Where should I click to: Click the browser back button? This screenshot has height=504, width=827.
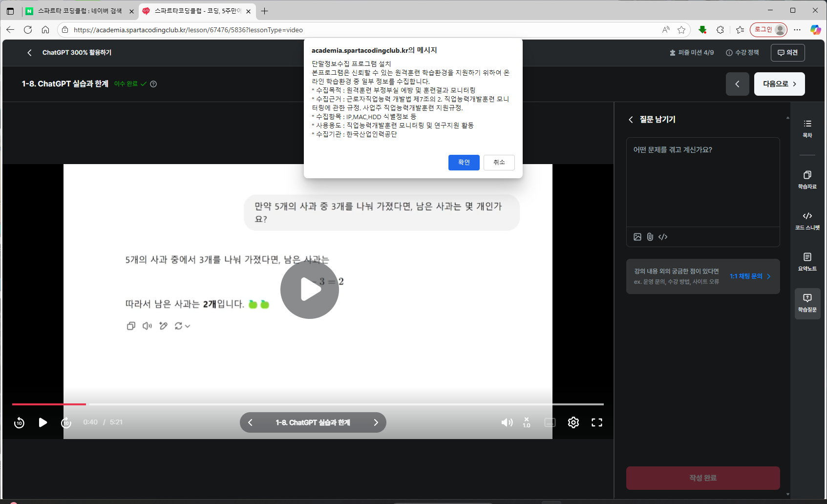click(10, 30)
